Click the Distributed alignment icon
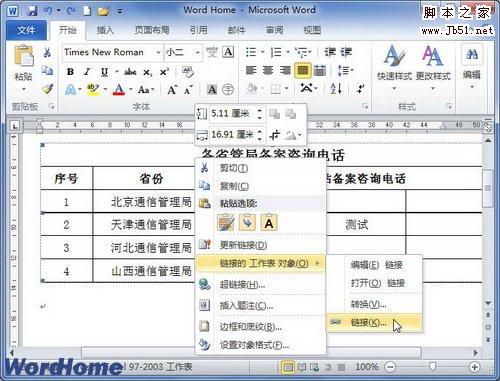The image size is (500, 381). (x=320, y=70)
